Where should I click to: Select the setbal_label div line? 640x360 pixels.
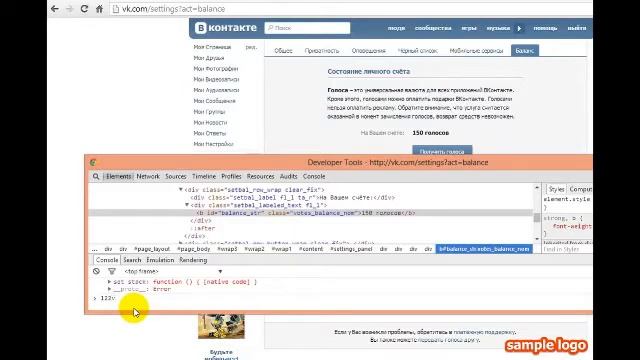[x=293, y=198]
